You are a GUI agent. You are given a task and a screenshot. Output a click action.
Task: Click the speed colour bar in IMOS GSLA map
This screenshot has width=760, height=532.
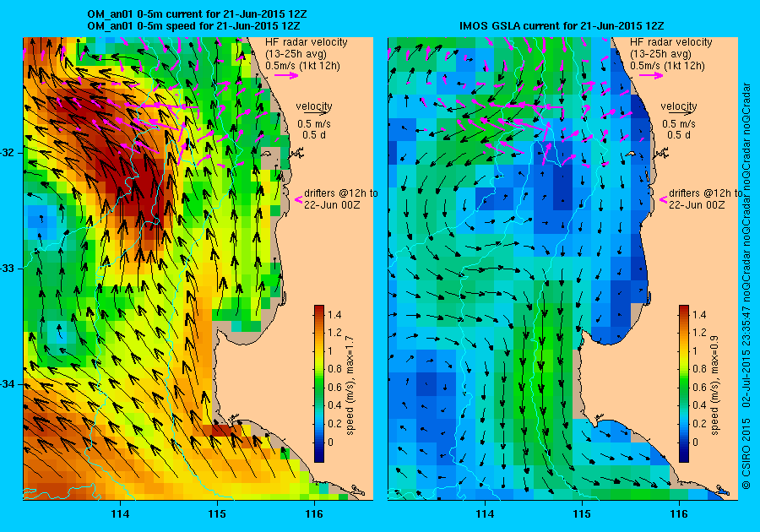pos(684,383)
